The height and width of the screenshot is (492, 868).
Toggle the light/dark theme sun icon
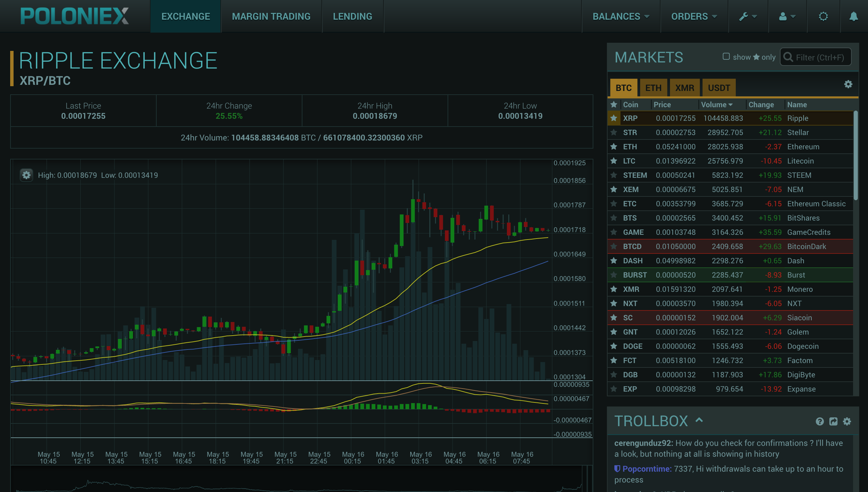click(x=823, y=16)
